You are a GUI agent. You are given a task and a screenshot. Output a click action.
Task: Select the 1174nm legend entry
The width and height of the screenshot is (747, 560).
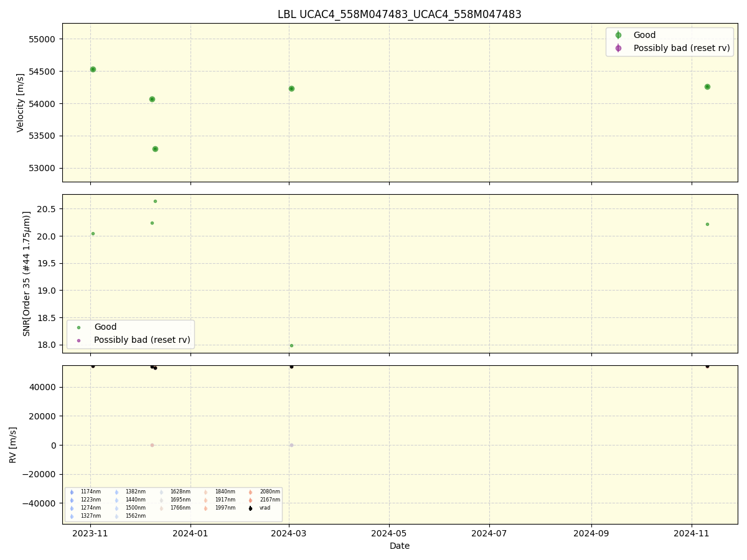[x=85, y=492]
